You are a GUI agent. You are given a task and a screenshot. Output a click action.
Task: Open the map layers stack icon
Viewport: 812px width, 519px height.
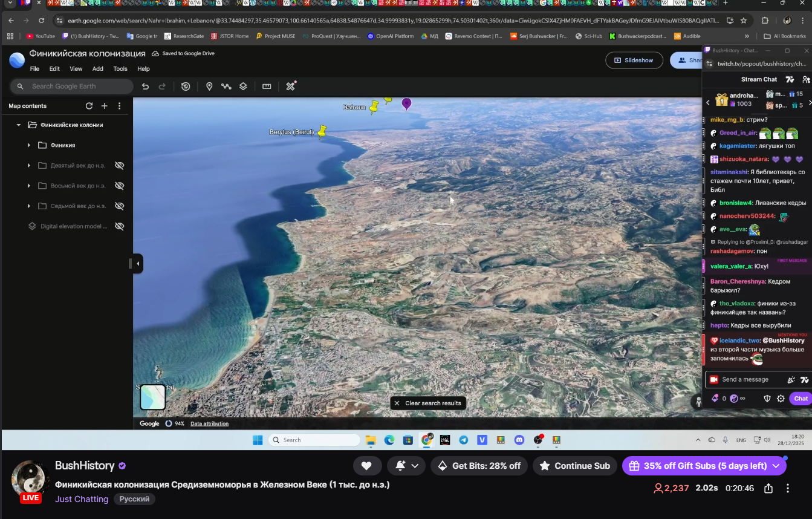point(243,86)
